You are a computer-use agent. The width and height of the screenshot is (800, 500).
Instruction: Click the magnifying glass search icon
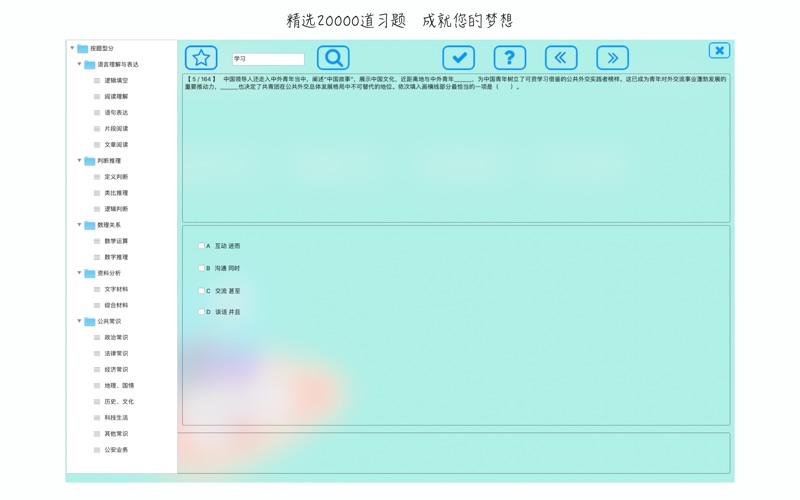coord(333,58)
